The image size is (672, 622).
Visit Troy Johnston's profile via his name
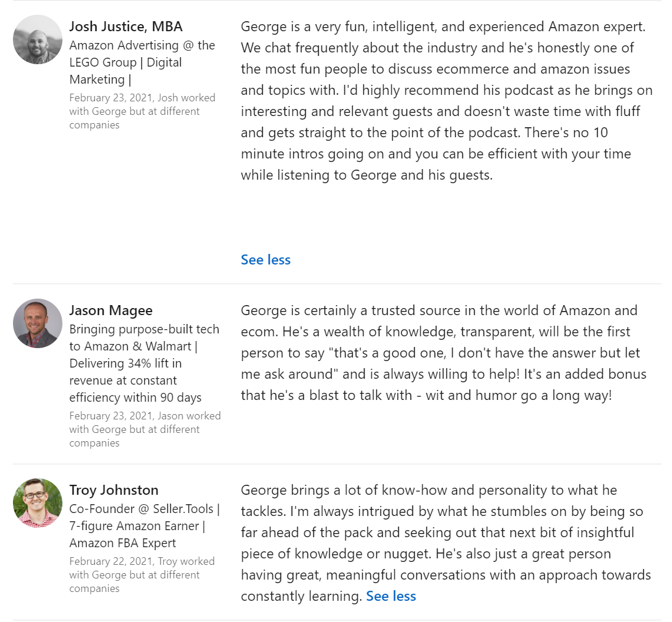[114, 490]
